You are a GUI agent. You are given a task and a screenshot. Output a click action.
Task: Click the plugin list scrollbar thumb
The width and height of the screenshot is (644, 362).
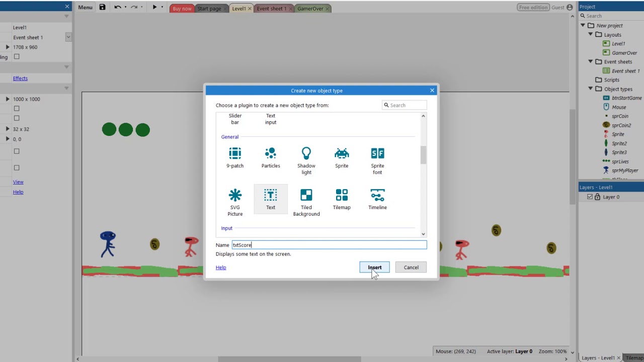point(423,155)
